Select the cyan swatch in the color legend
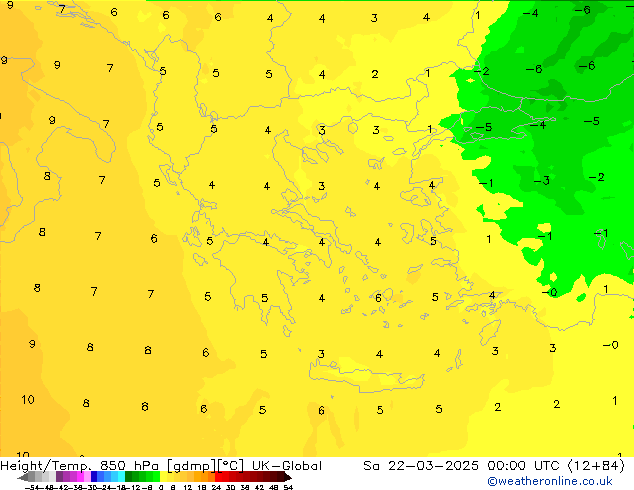 [121, 477]
